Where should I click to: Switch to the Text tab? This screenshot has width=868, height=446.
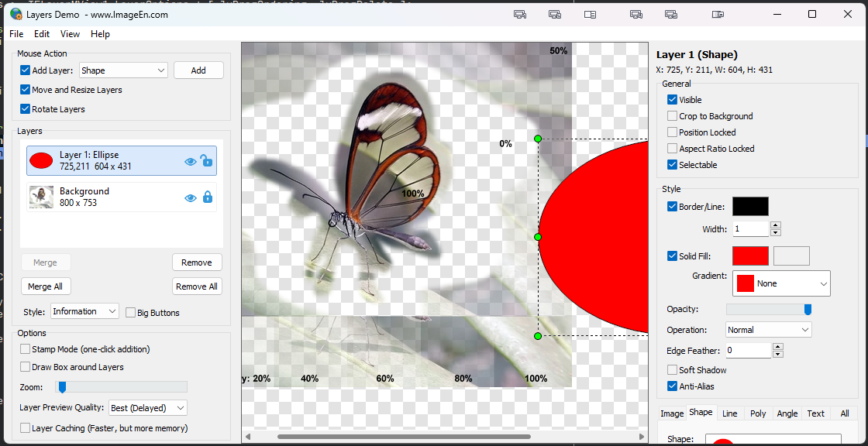815,413
